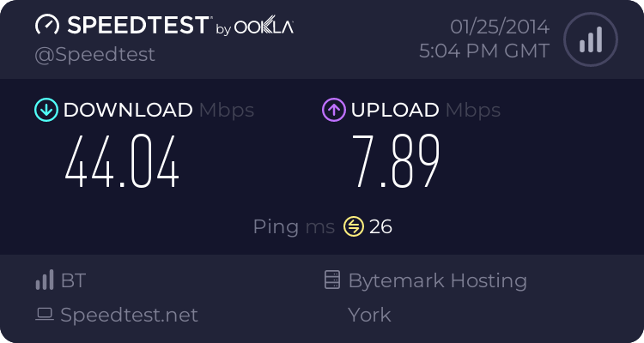Viewport: 644px width, 343px height.
Task: Click the signal bars icon beside BT
Action: pyautogui.click(x=45, y=280)
